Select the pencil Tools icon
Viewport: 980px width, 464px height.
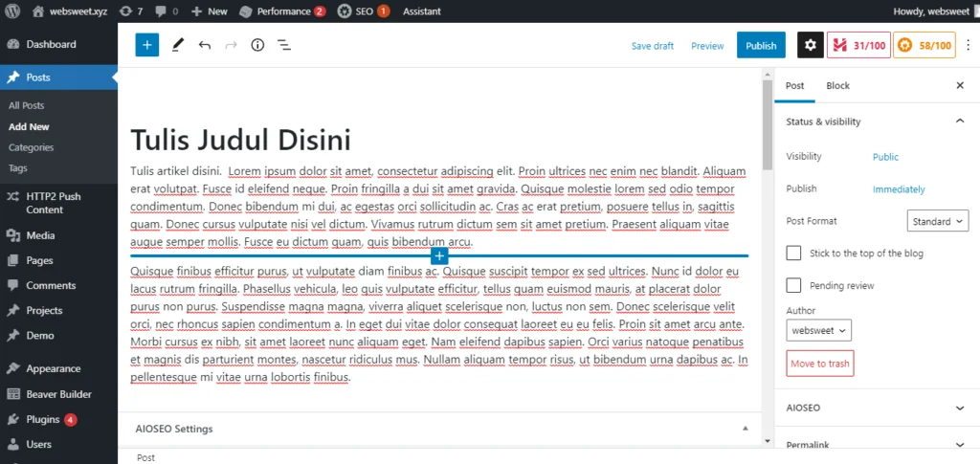pyautogui.click(x=178, y=45)
